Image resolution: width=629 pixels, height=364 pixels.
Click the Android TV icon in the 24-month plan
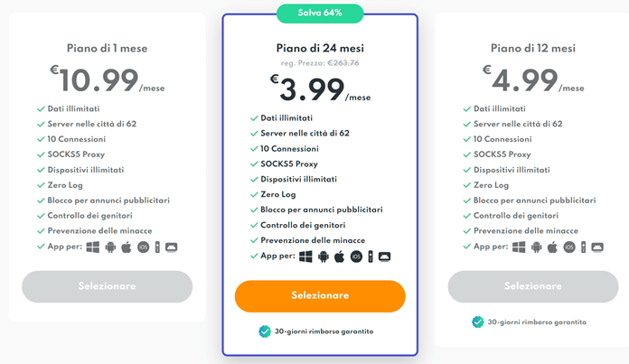384,257
